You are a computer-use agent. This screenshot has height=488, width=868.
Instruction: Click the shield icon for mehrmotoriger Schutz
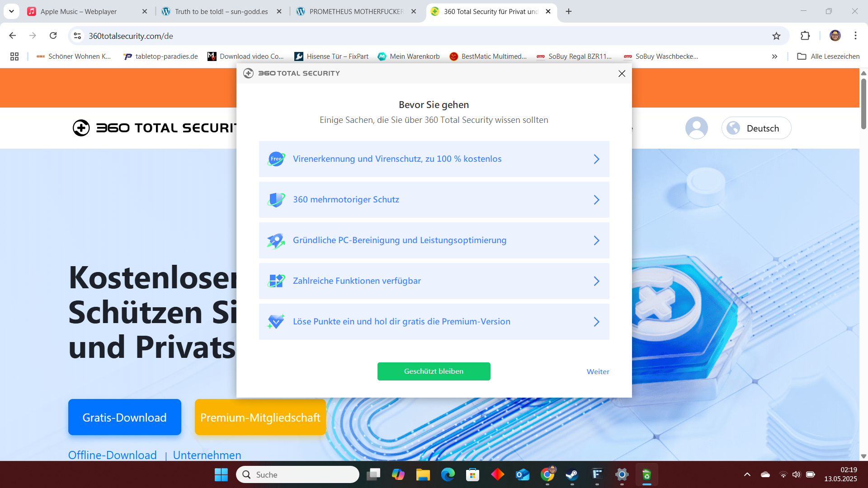click(276, 200)
